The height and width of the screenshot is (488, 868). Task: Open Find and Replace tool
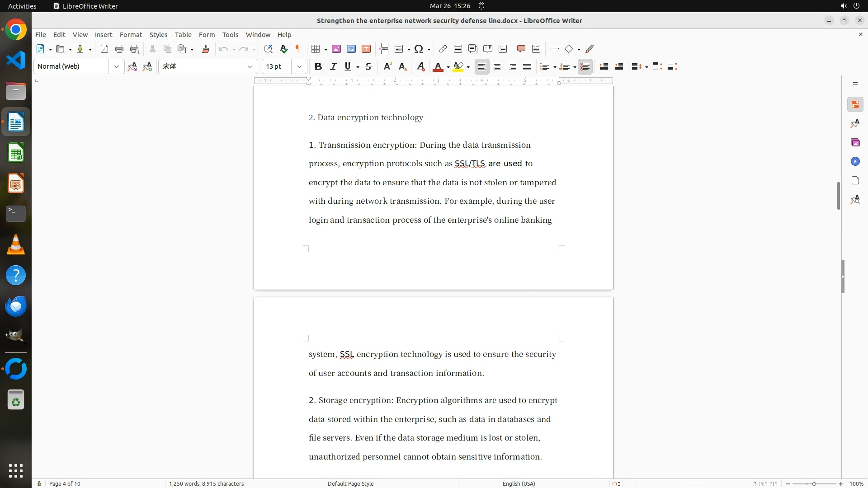[268, 49]
